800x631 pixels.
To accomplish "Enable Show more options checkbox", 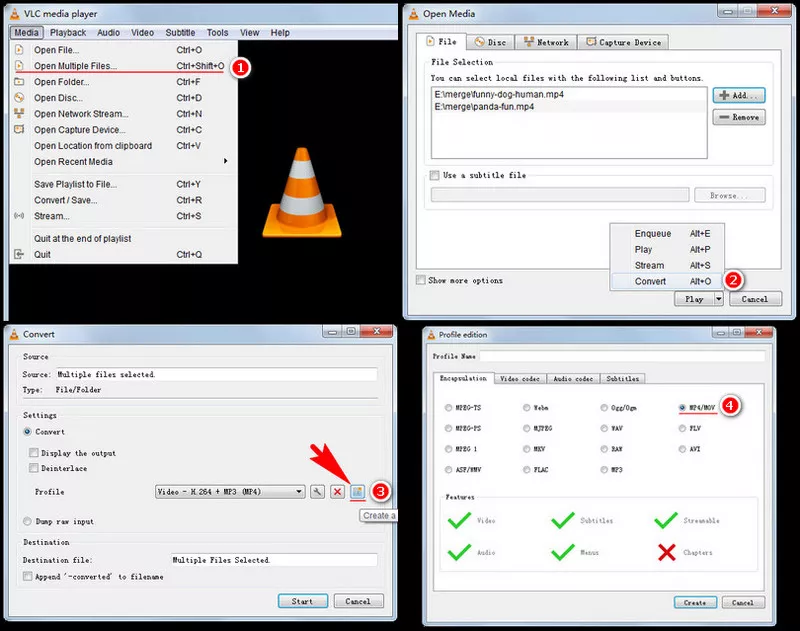I will [420, 280].
